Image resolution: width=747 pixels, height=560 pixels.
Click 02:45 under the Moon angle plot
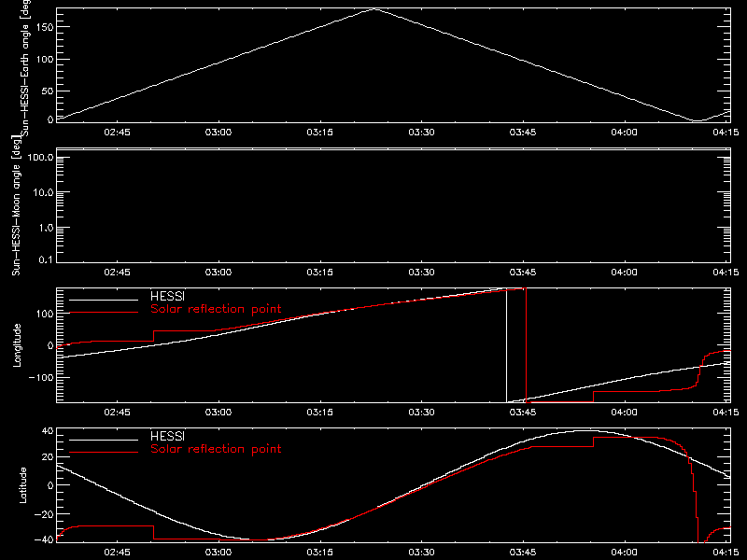click(118, 272)
